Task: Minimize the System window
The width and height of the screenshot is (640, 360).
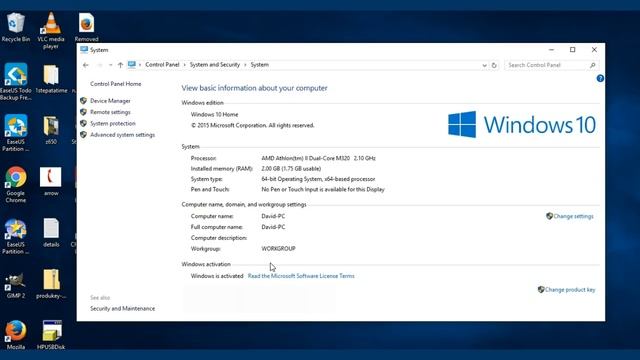Action: point(551,50)
